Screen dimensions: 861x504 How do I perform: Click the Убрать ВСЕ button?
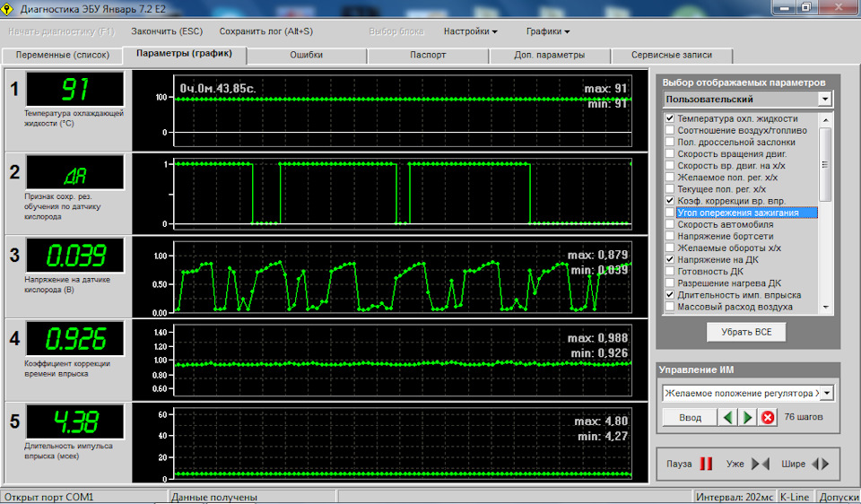click(746, 332)
